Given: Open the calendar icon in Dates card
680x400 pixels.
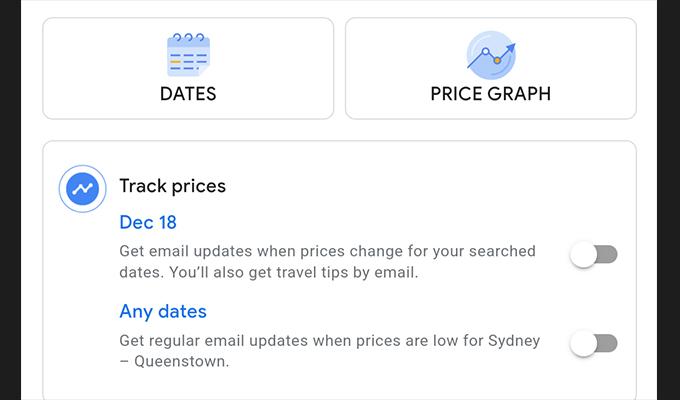Looking at the screenshot, I should pos(188,55).
